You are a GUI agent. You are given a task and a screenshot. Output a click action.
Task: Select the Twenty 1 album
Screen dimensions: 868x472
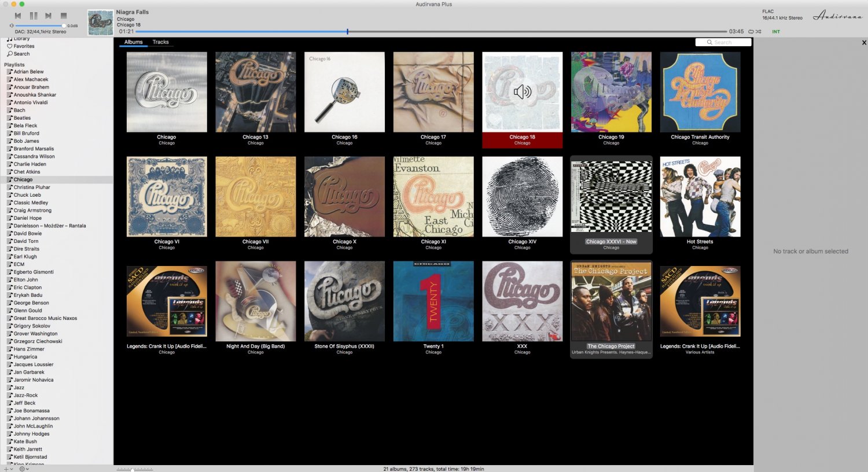[433, 301]
